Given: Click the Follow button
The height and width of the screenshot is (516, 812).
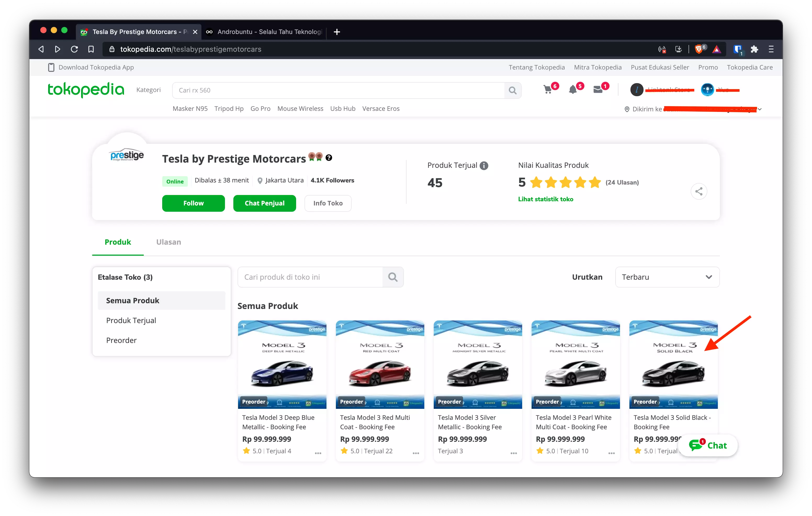Looking at the screenshot, I should coord(193,203).
